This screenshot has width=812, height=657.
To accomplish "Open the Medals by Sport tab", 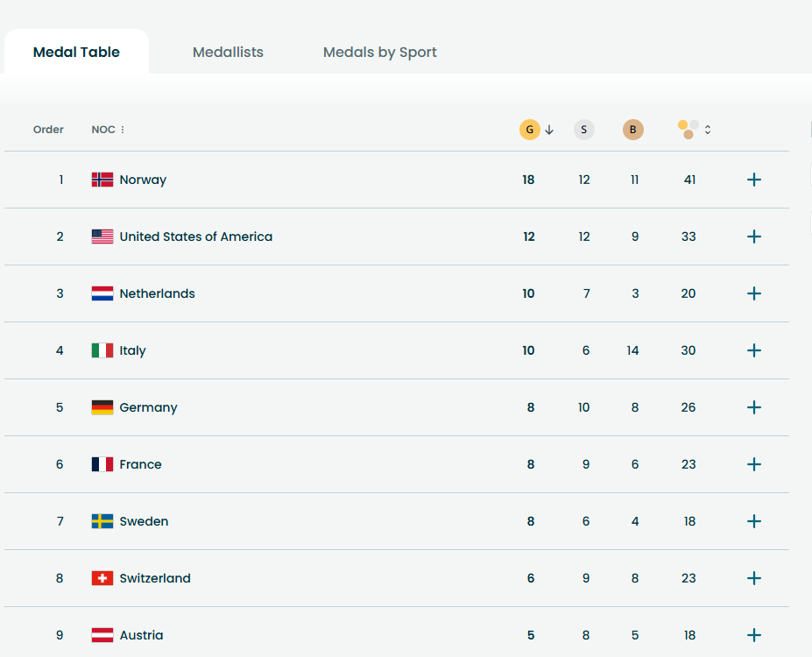I will pyautogui.click(x=380, y=53).
